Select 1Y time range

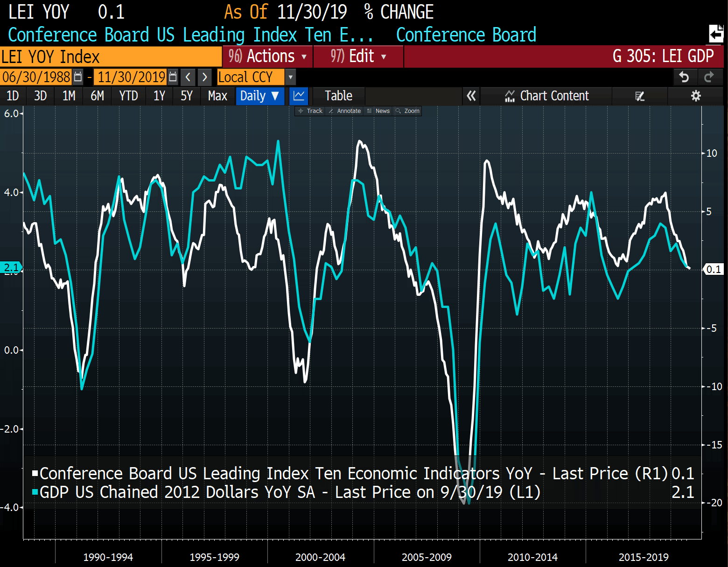[160, 96]
